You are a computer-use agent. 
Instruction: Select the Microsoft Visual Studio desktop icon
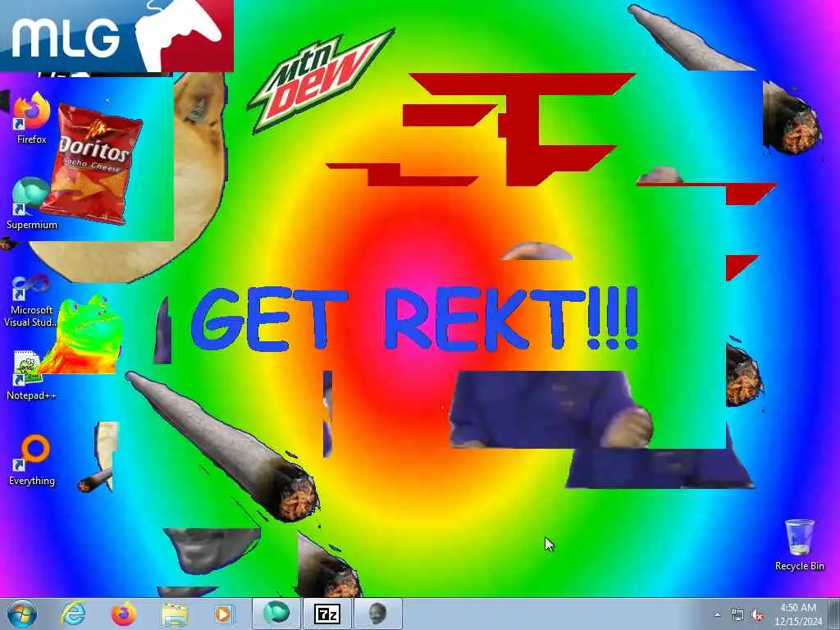coord(31,300)
